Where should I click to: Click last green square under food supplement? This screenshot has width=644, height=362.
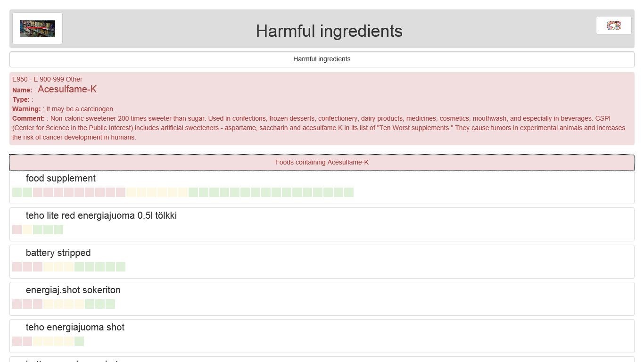(349, 192)
